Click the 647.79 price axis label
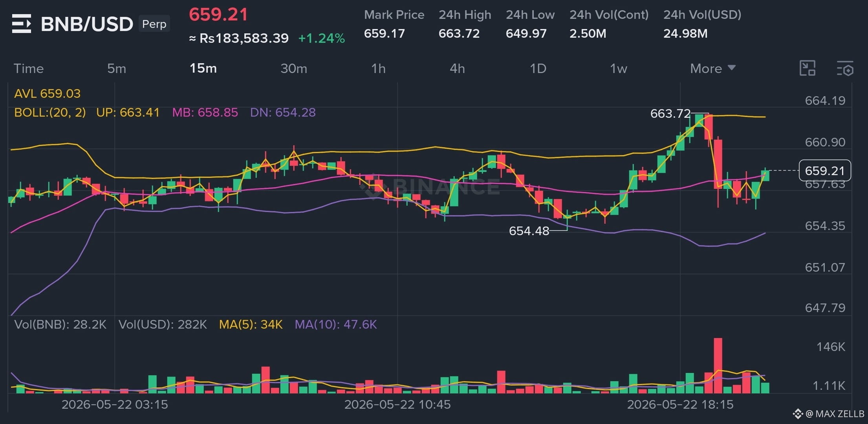The height and width of the screenshot is (424, 868). point(825,308)
